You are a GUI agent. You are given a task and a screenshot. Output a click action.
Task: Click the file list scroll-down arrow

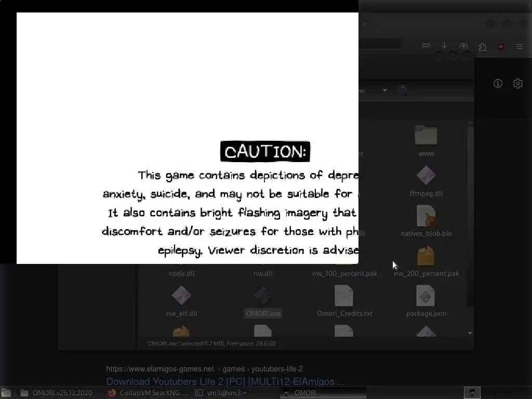pyautogui.click(x=470, y=333)
